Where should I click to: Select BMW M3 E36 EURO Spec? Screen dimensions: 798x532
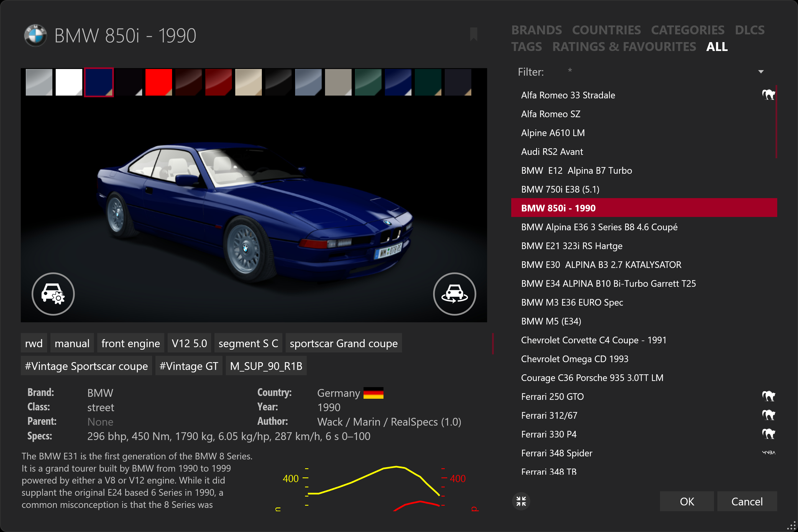point(644,302)
